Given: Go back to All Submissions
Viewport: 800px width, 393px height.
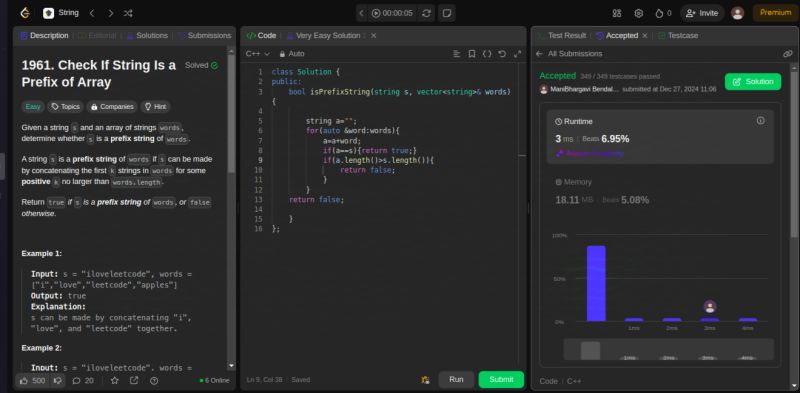Looking at the screenshot, I should tap(569, 54).
